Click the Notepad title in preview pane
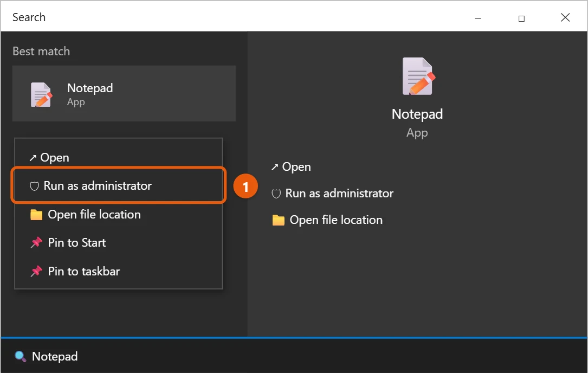The height and width of the screenshot is (373, 588). tap(417, 114)
